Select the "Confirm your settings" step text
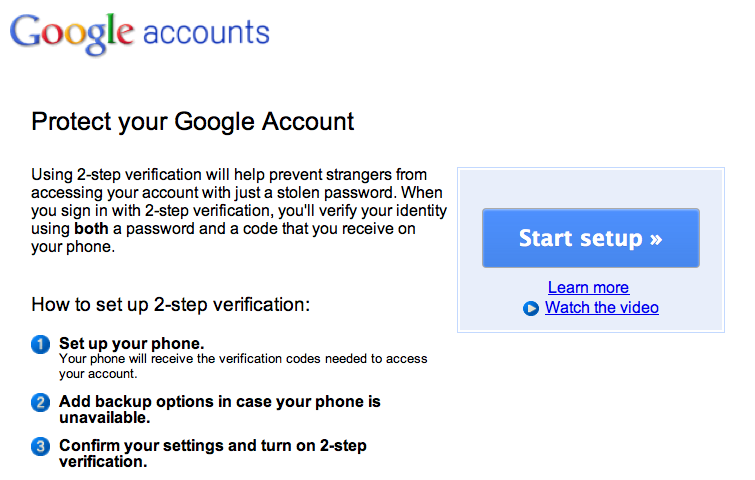The width and height of the screenshot is (755, 480). click(x=214, y=445)
